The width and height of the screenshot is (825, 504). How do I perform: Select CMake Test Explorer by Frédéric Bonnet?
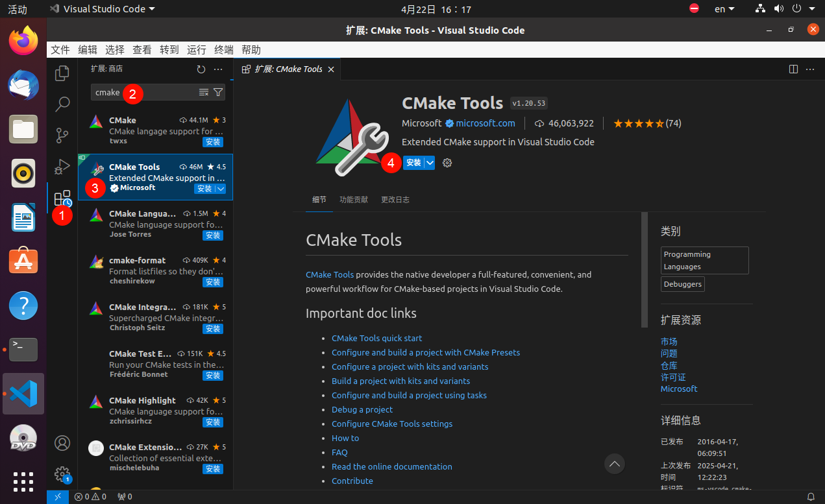click(x=155, y=364)
